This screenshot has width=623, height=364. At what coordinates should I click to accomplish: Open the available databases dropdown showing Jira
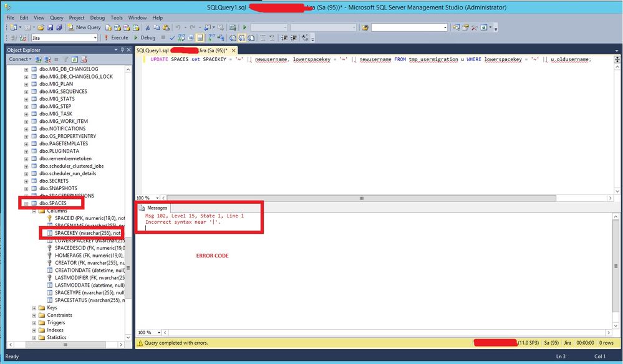(x=95, y=38)
